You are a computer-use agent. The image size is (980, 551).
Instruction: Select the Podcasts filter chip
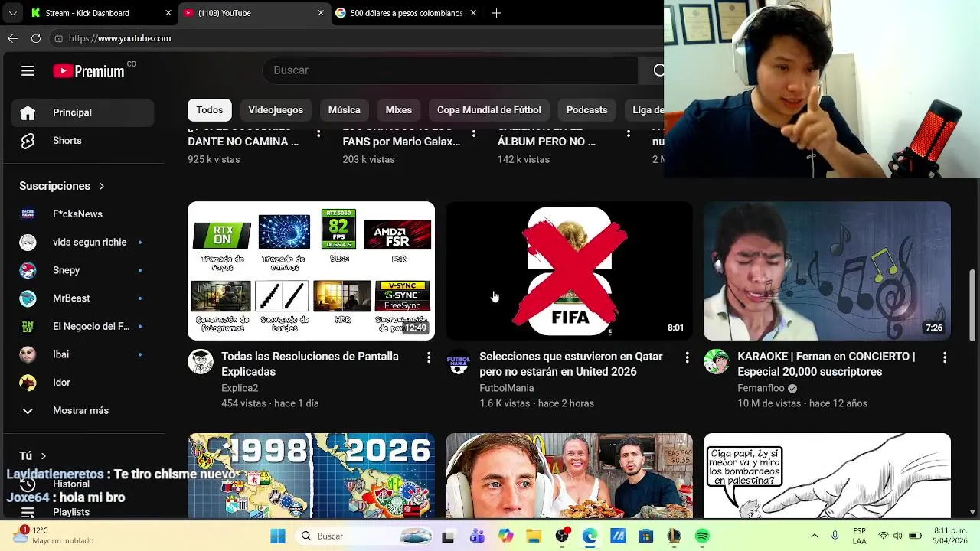coord(586,110)
